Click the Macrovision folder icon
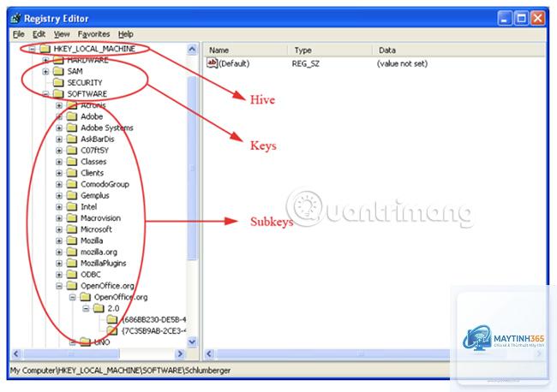This screenshot has width=557, height=392. coord(72,217)
